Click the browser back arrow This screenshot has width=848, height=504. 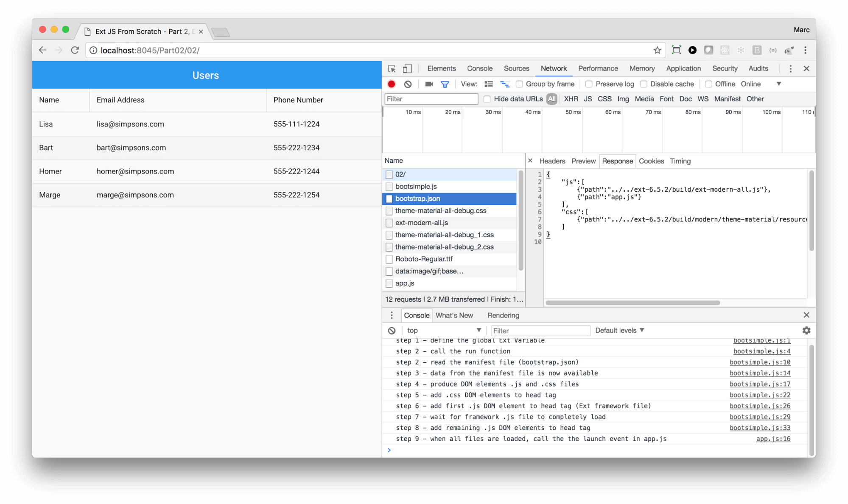coord(42,50)
